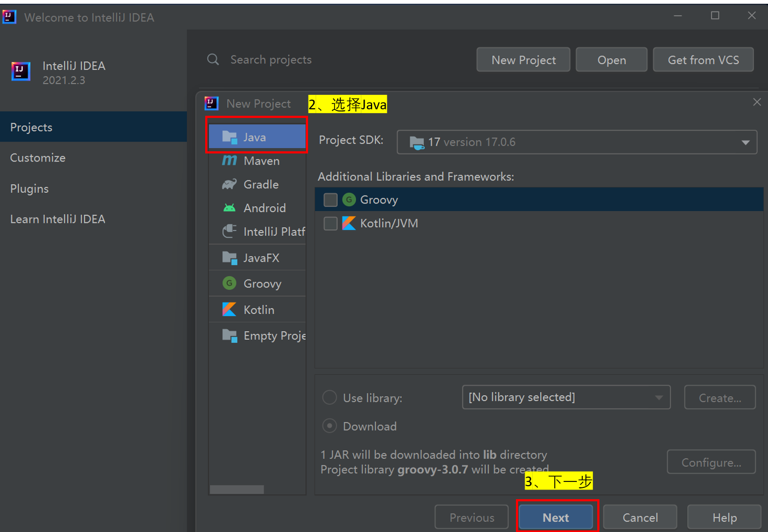
Task: Click the Kotlin icon in the project type list
Action: click(x=229, y=309)
